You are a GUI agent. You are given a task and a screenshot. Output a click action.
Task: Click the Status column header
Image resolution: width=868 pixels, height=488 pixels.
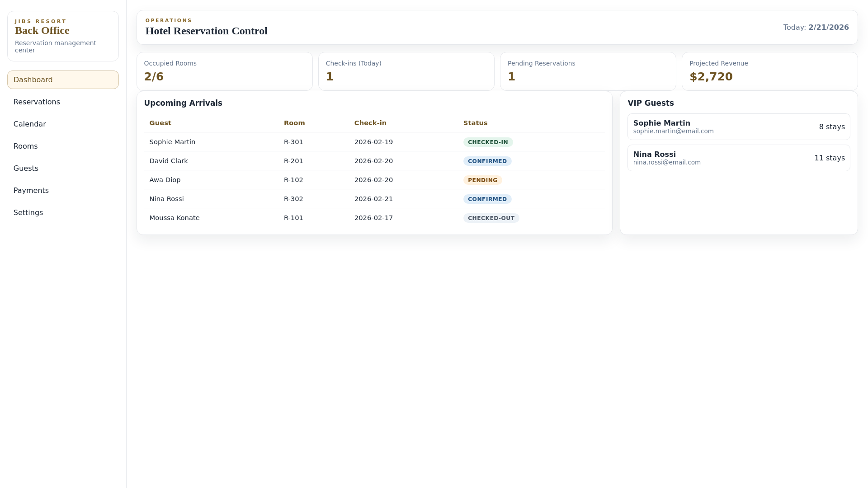pyautogui.click(x=475, y=123)
